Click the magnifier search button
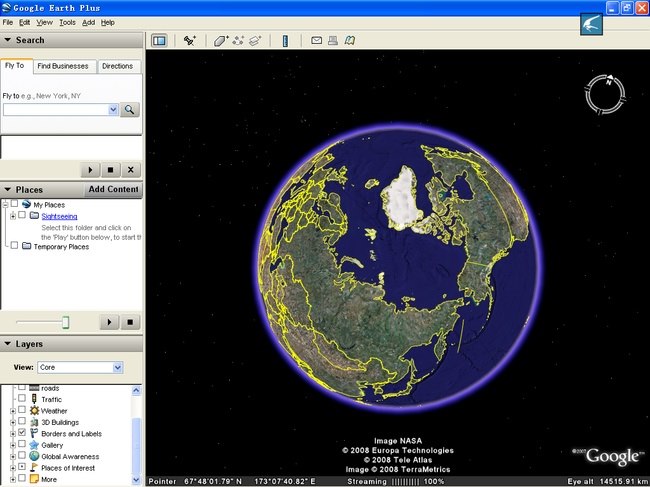 click(130, 110)
